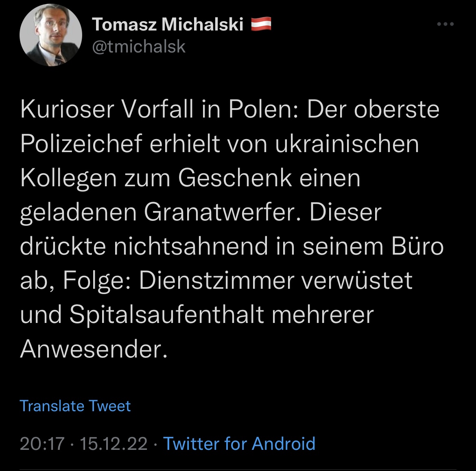
Task: Open profile via Tomasz Michalski display name
Action: point(168,25)
